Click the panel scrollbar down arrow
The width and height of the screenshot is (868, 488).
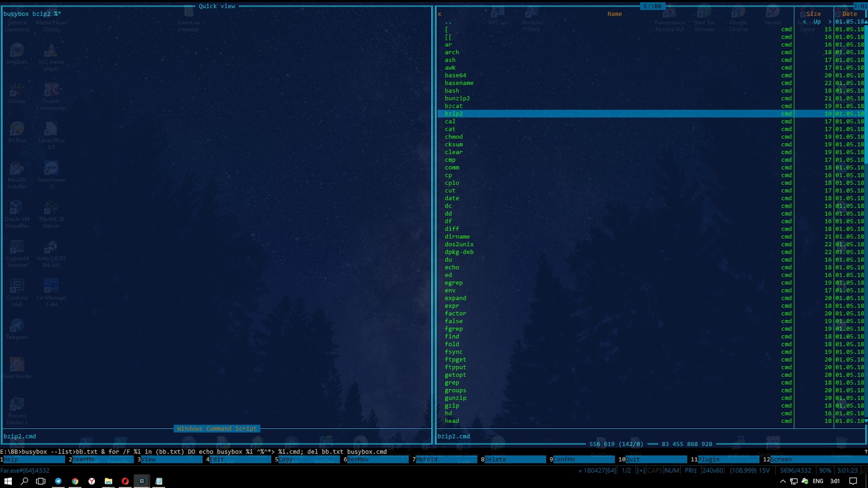pyautogui.click(x=866, y=421)
